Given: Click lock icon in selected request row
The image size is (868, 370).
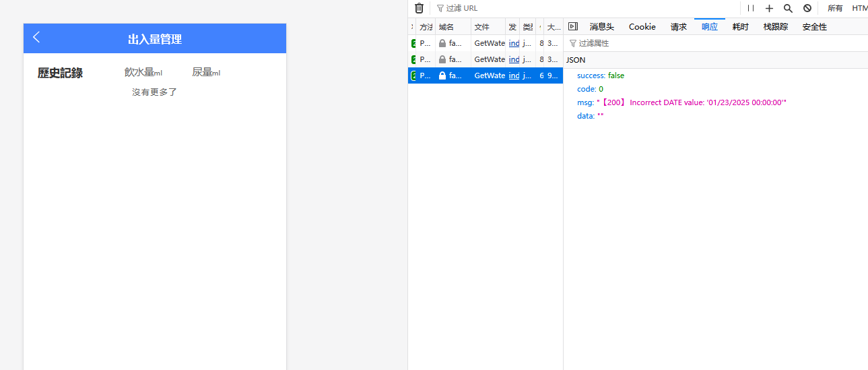Looking at the screenshot, I should (442, 76).
